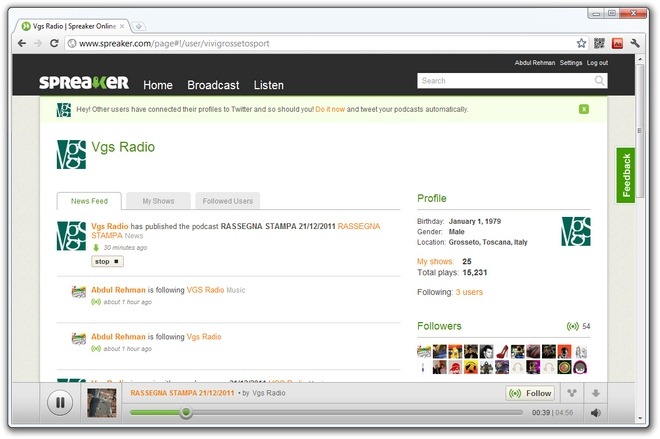Open the Feedback side tab

tap(625, 175)
